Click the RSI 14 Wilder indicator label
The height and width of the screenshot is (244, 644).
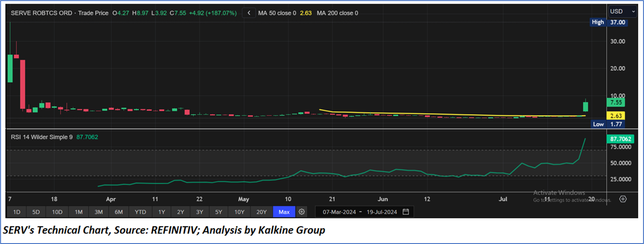[x=42, y=137]
